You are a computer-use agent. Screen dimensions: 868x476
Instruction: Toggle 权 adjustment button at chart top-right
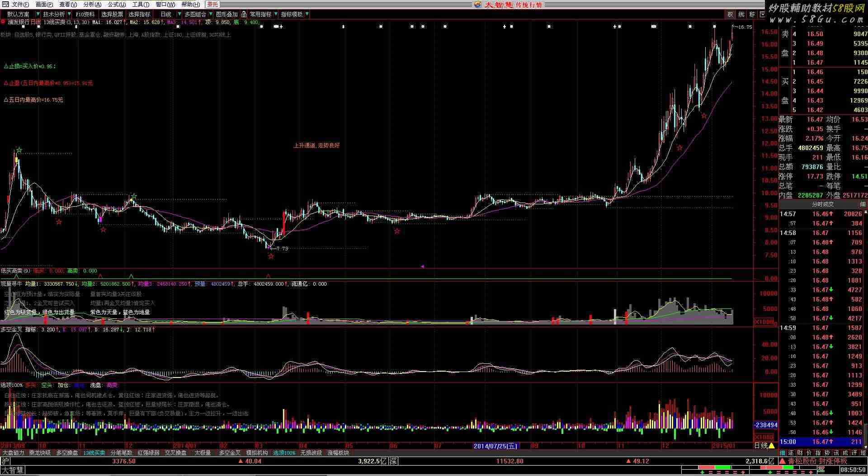tap(730, 14)
